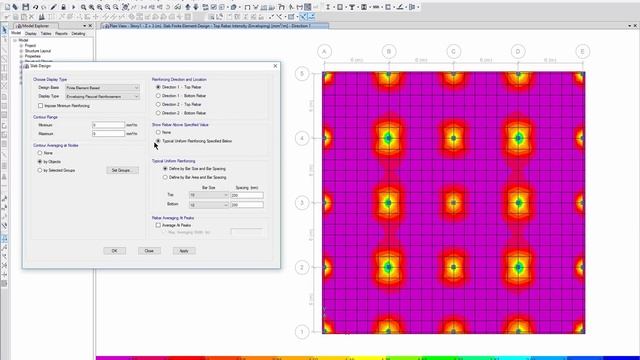Select the pointer tool in left toolbar

click(x=4, y=30)
